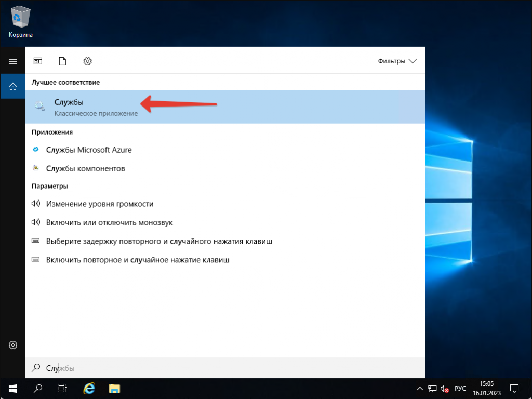Click the Приложения section heading
The width and height of the screenshot is (532, 399).
(52, 132)
